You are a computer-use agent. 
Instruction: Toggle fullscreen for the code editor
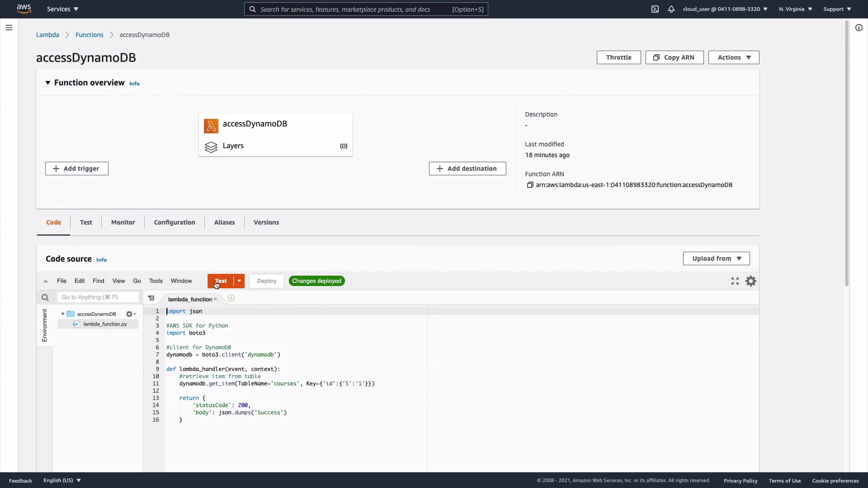click(735, 281)
